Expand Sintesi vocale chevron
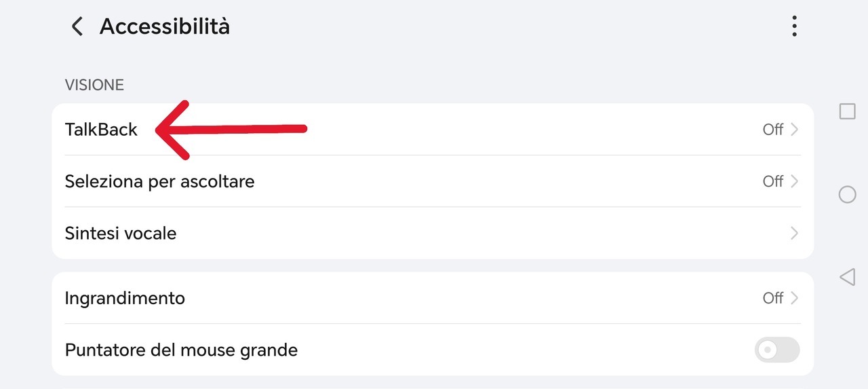The image size is (868, 389). coord(795,234)
